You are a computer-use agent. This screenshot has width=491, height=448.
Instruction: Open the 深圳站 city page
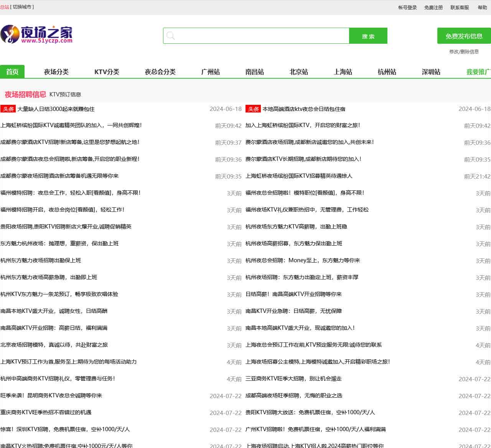pos(430,71)
